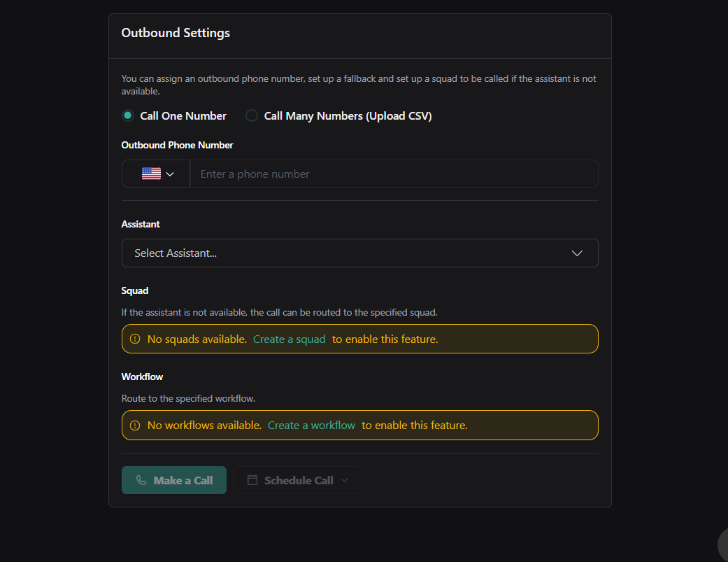
Task: Open the Select Assistant dropdown
Action: [x=350, y=253]
